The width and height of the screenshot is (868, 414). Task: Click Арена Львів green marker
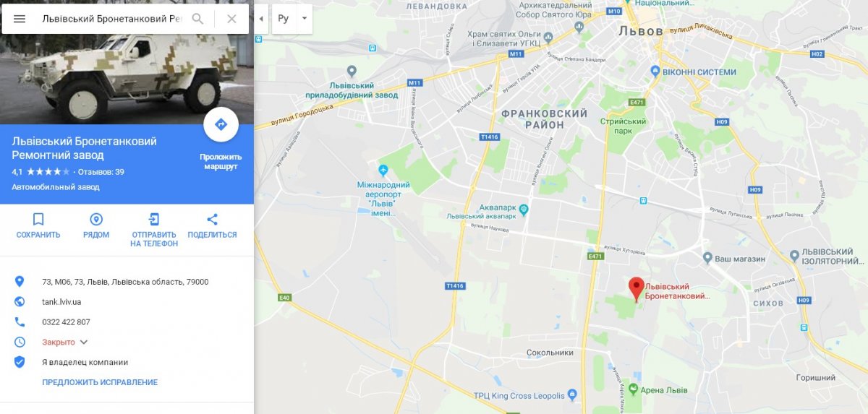tap(634, 389)
